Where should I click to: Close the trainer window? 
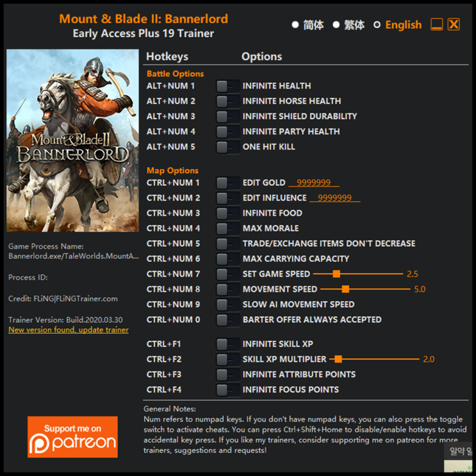(x=454, y=24)
